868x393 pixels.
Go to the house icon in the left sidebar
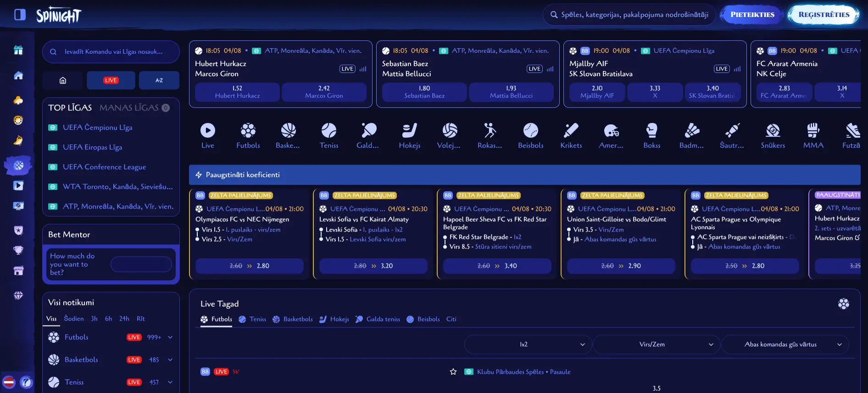click(x=18, y=75)
